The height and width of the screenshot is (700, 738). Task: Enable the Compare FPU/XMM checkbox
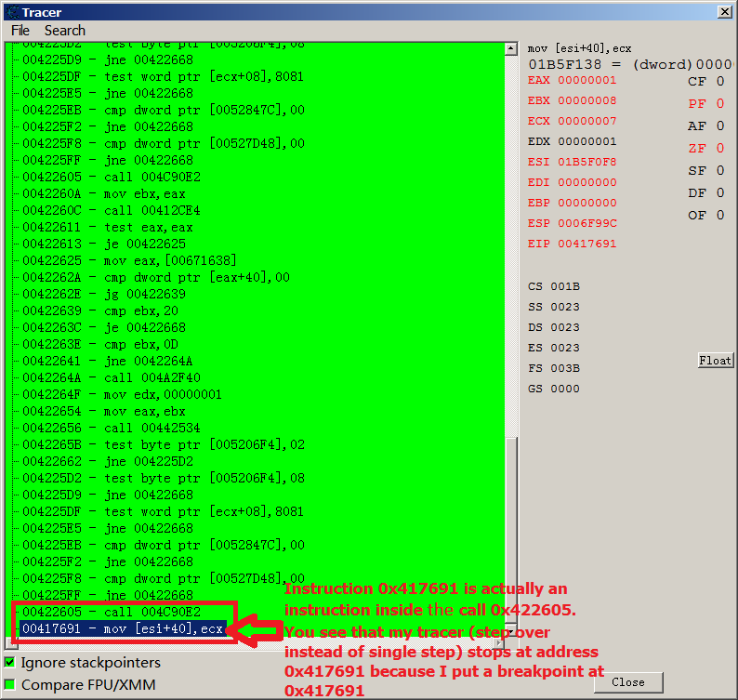point(10,685)
